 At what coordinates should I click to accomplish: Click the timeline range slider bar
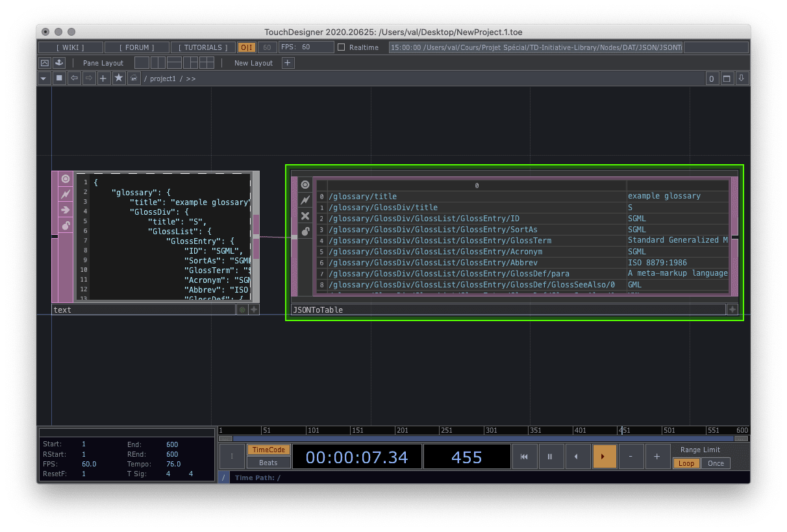click(483, 439)
